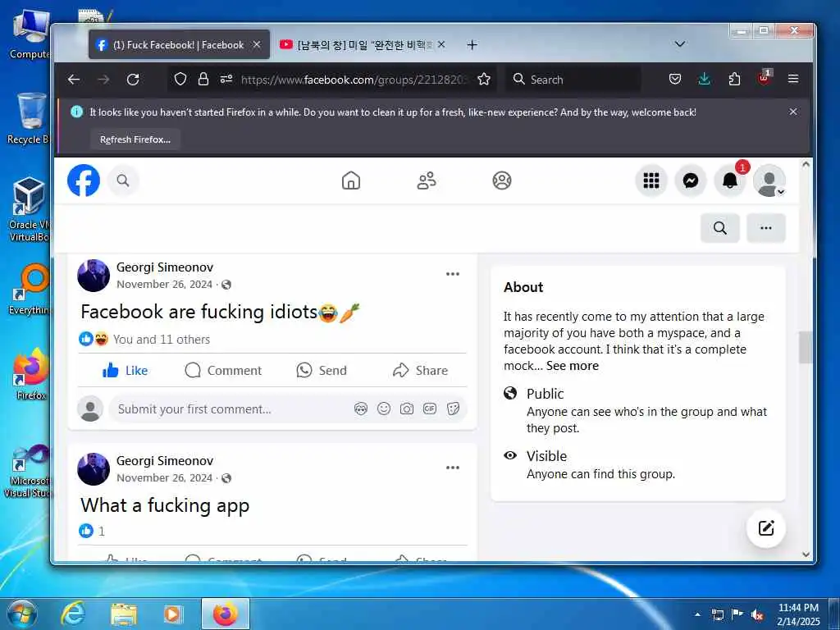Screen dimensions: 840x630
Task: Open the Windows Start menu
Action: tap(21, 614)
